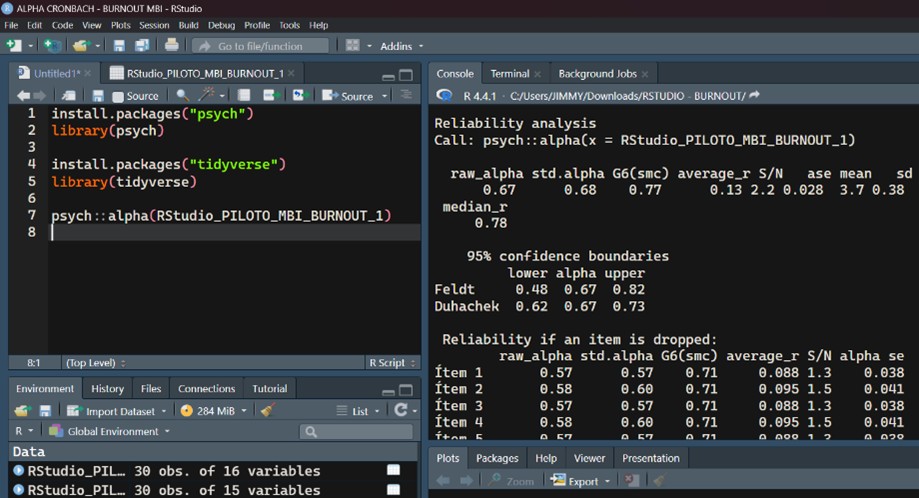The height and width of the screenshot is (498, 919).
Task: Click the workspace panes grid icon
Action: tap(352, 46)
